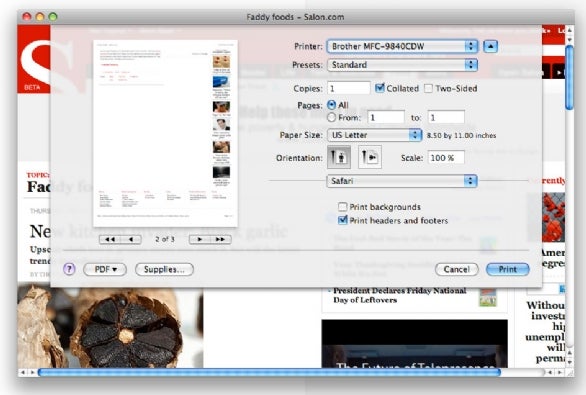Click the horizontal scrollbar thumb
586x395 pixels.
click(x=269, y=372)
